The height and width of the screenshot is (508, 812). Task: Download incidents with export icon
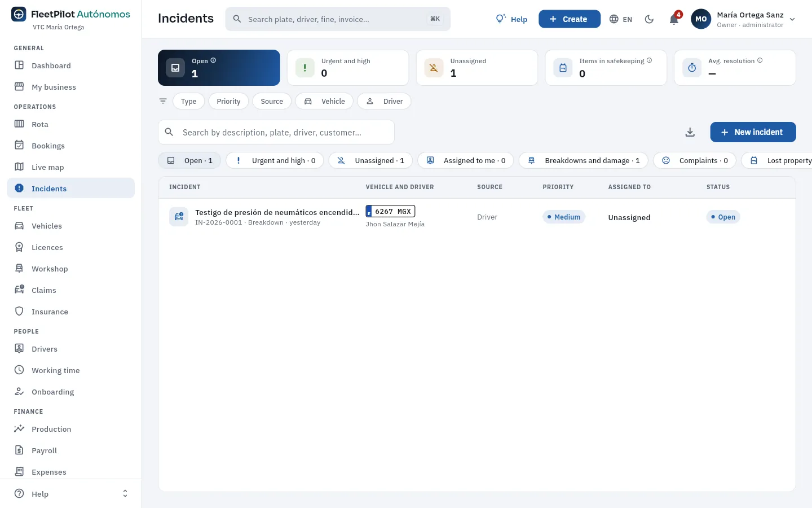(x=690, y=132)
